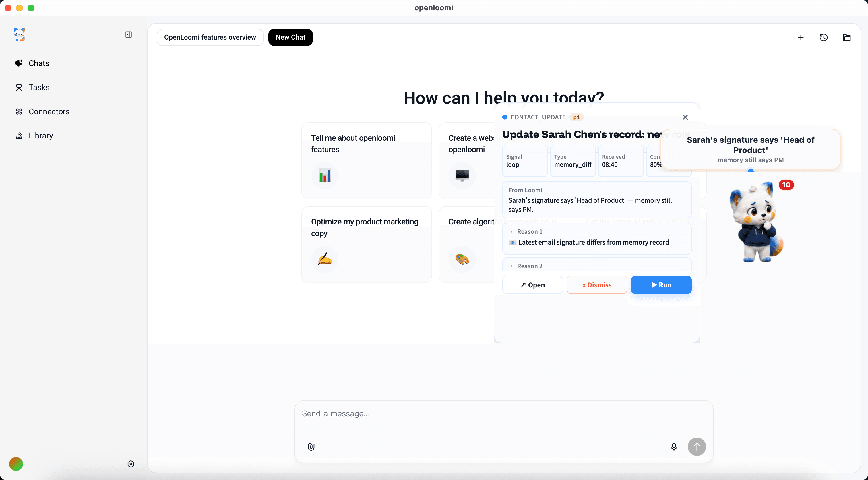Run the contact update action
This screenshot has height=480, width=868.
pyautogui.click(x=661, y=285)
